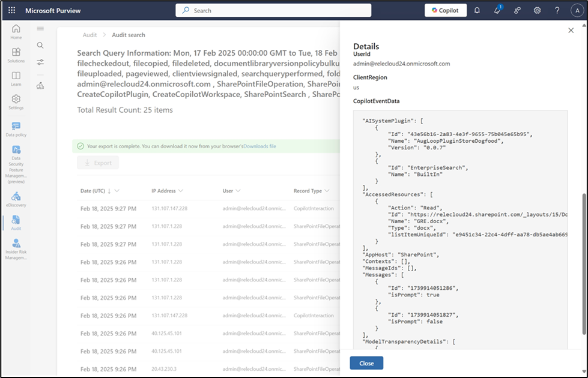The height and width of the screenshot is (378, 588).
Task: Click the ClientRegion label
Action: click(x=370, y=77)
